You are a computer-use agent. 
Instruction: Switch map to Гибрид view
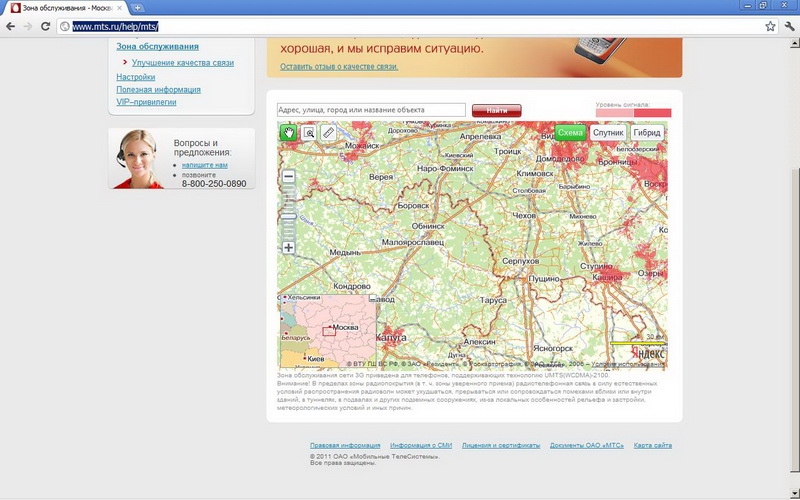647,133
